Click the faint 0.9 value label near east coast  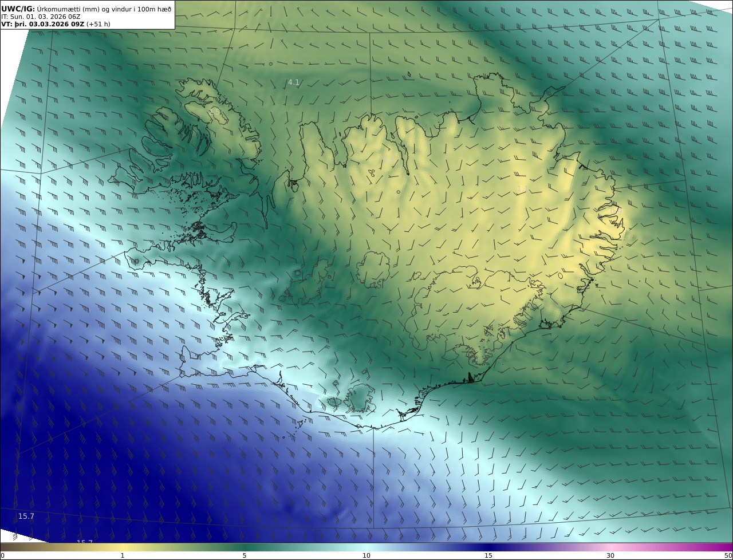(x=616, y=211)
